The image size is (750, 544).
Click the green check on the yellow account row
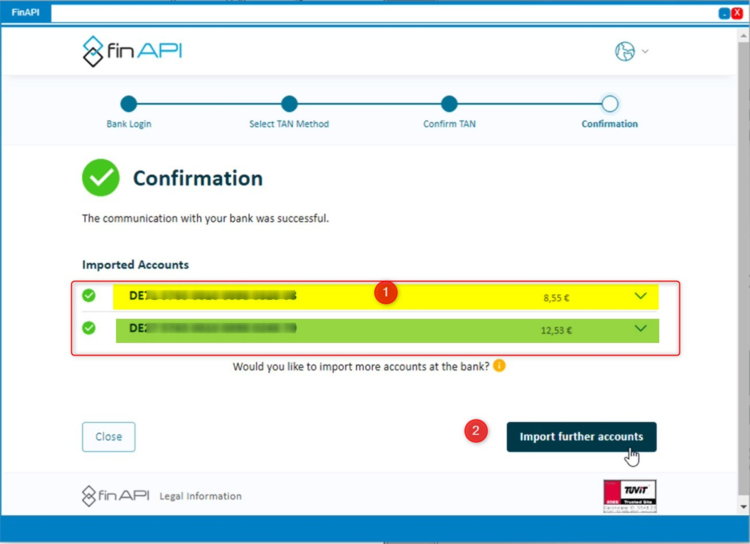[x=89, y=296]
